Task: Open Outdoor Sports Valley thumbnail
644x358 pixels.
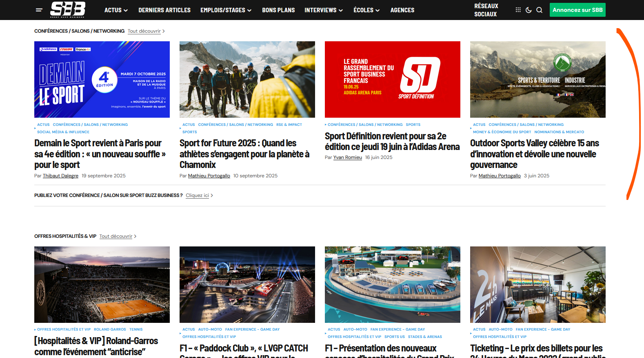Action: [x=538, y=79]
